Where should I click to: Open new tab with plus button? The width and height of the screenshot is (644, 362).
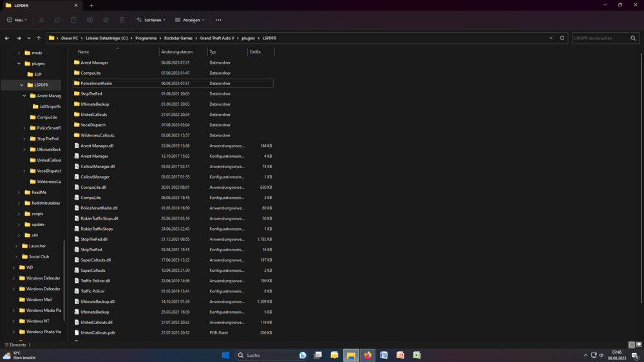pyautogui.click(x=91, y=5)
